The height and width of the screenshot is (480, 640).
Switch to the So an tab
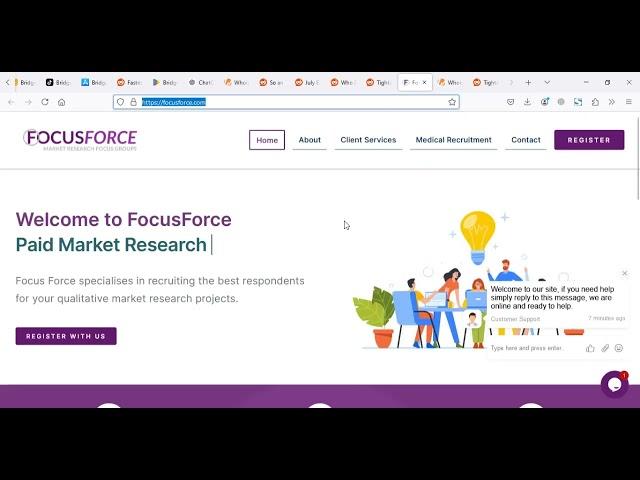(x=271, y=82)
